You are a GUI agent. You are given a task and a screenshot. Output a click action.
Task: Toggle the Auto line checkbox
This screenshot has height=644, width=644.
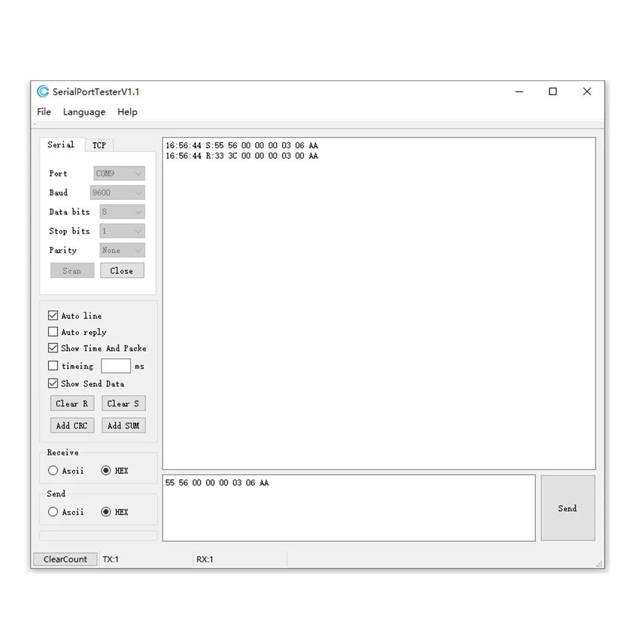click(x=53, y=315)
